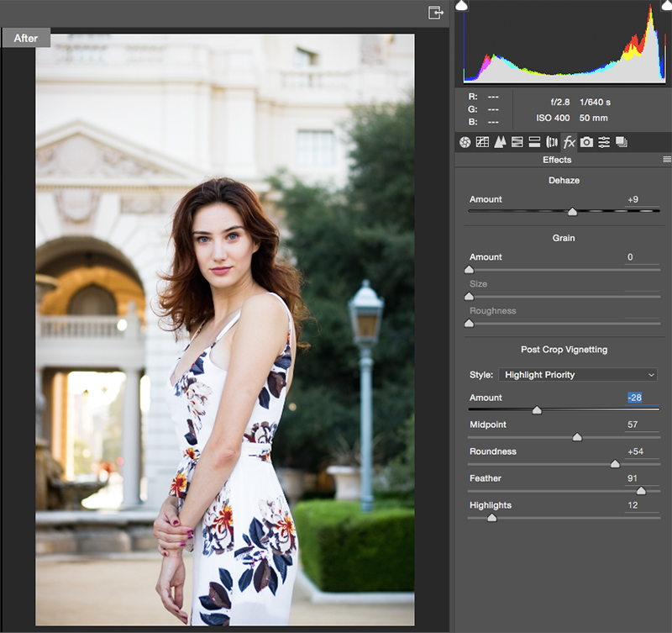Open the Snapshots panel icon
Screen dimensions: 672x633
(x=622, y=142)
